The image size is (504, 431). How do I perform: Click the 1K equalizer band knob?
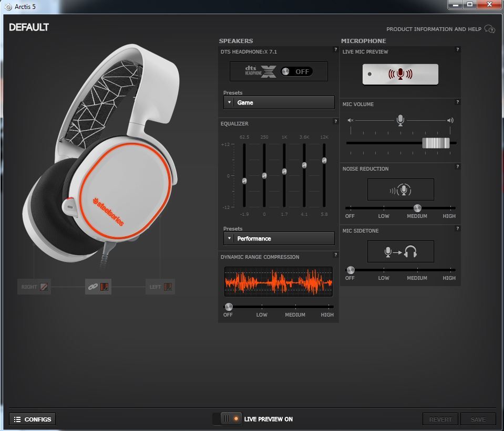284,172
